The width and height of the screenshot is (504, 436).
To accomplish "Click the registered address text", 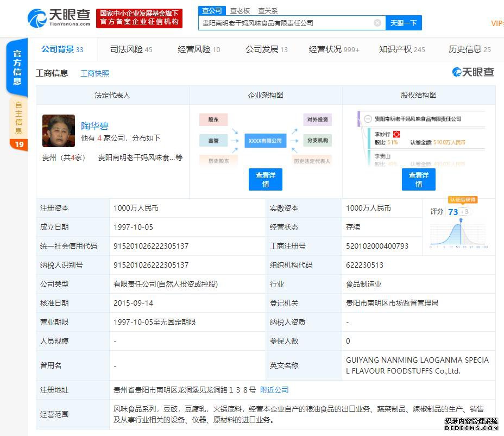I will (x=185, y=390).
